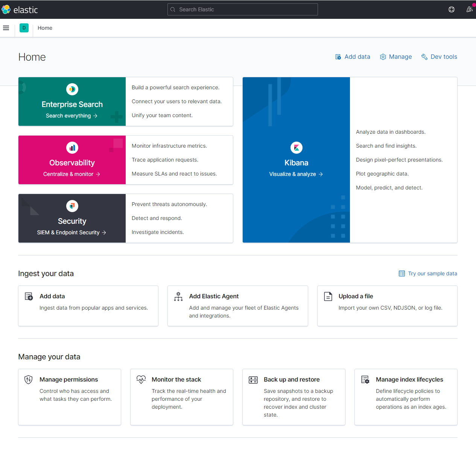
Task: Click 'Connect your users to relevant data.' text
Action: coord(176,101)
